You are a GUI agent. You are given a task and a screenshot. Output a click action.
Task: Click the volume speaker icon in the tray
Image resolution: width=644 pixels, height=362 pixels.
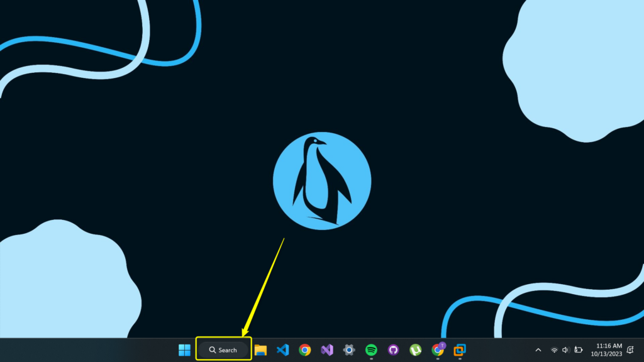coord(565,349)
